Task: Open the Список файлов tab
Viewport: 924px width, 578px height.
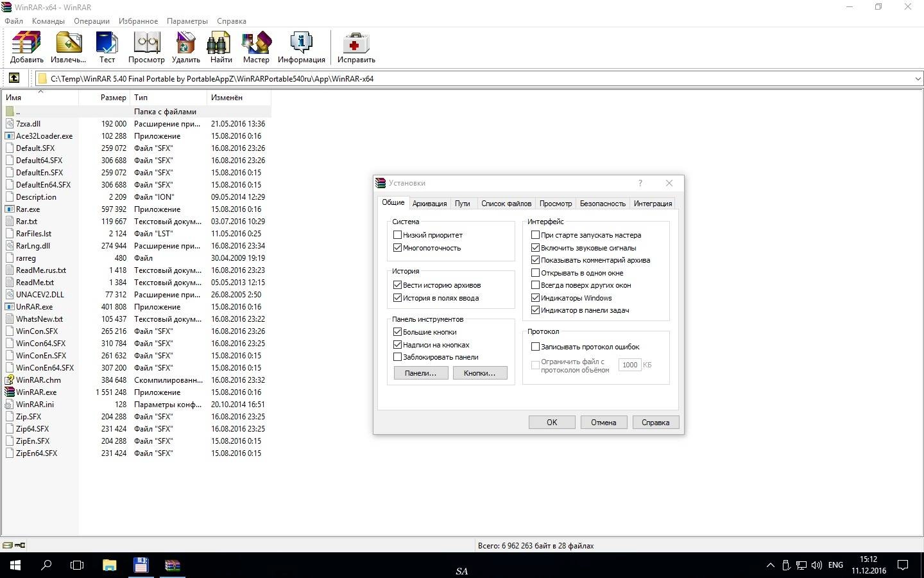Action: coord(506,204)
